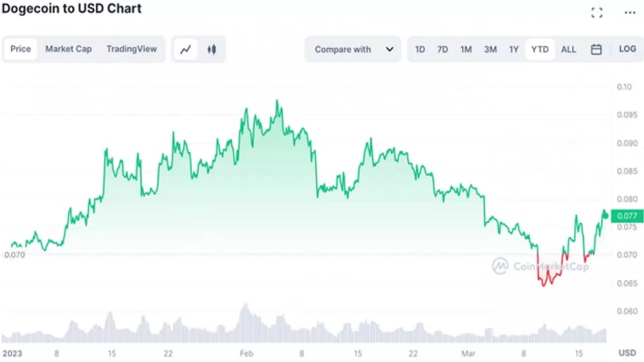Open the custom date range calendar icon
The height and width of the screenshot is (362, 644).
(x=596, y=49)
